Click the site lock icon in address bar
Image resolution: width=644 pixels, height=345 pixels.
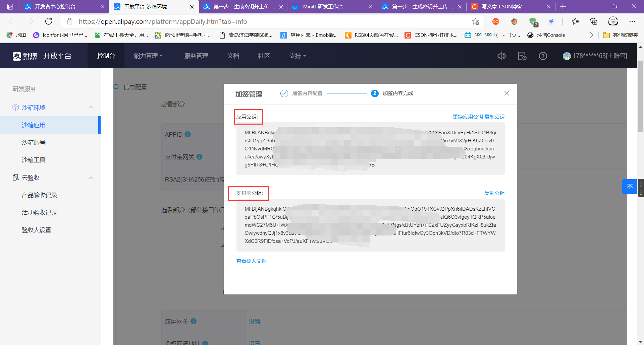point(70,21)
